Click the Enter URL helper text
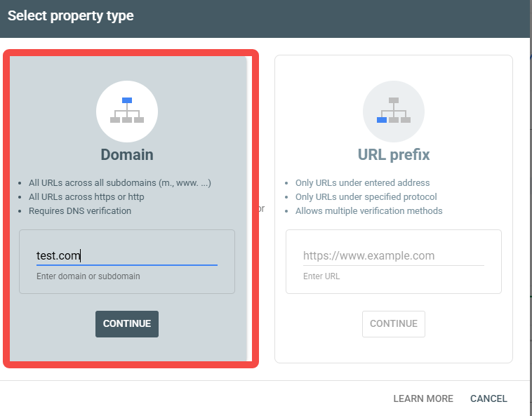Image resolution: width=532 pixels, height=416 pixels. click(x=321, y=276)
